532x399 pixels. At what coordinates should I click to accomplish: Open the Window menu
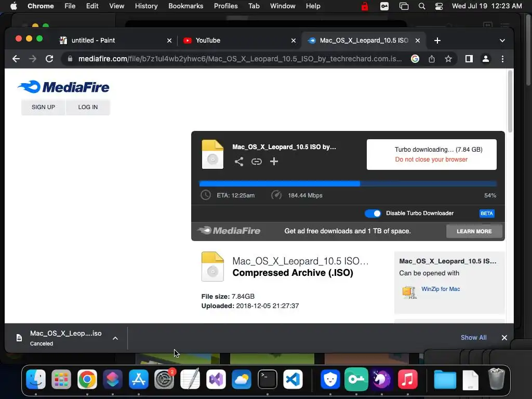click(x=283, y=6)
